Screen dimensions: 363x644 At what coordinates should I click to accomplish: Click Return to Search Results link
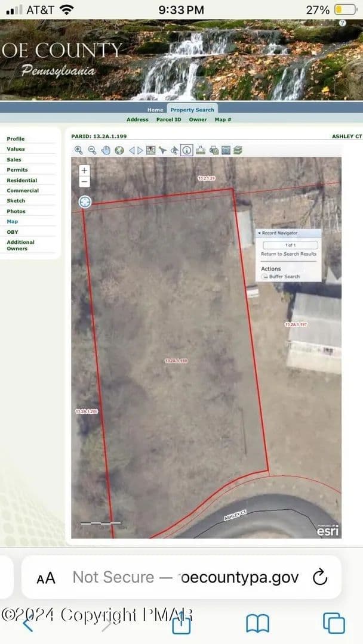coord(288,254)
